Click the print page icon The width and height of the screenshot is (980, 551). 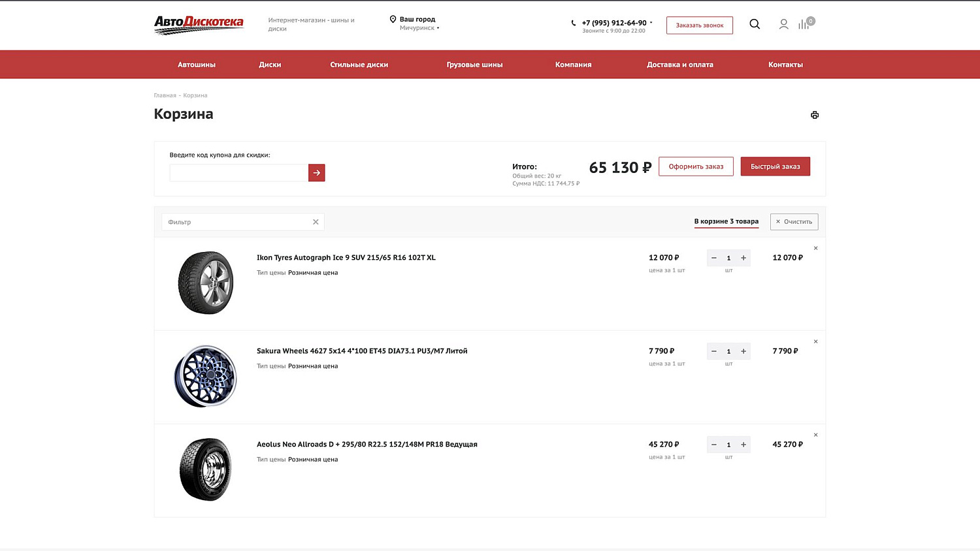815,115
